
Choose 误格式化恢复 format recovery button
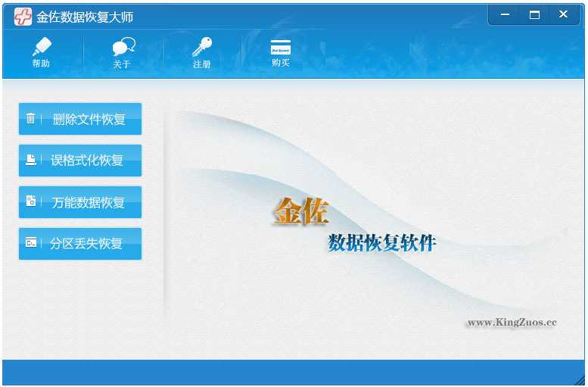click(80, 161)
